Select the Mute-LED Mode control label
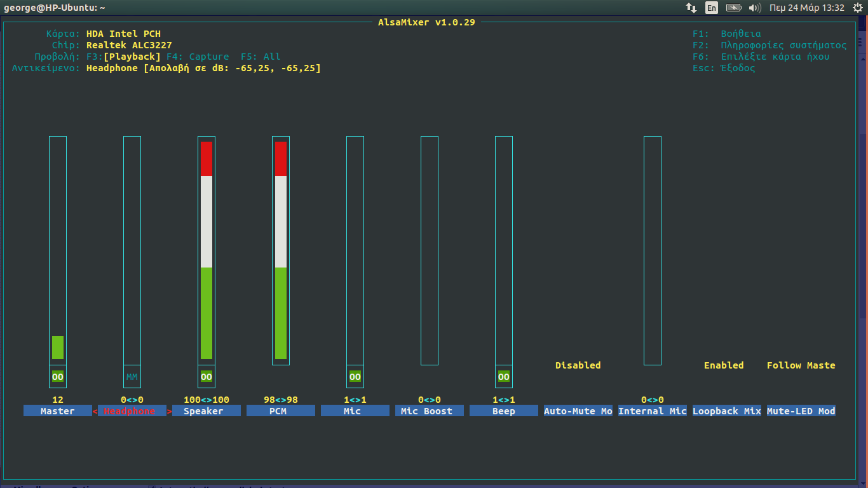This screenshot has width=868, height=488. (x=801, y=411)
